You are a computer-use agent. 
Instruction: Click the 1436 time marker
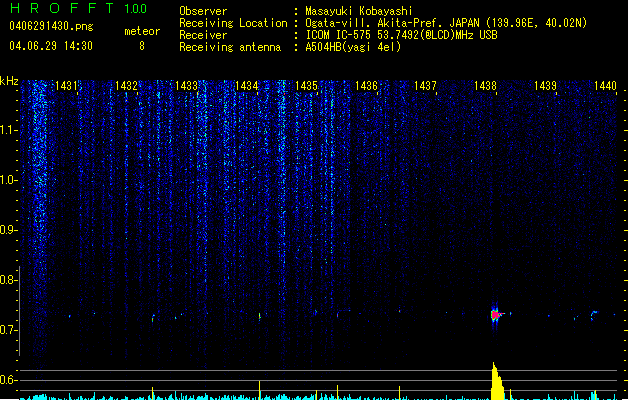point(366,86)
